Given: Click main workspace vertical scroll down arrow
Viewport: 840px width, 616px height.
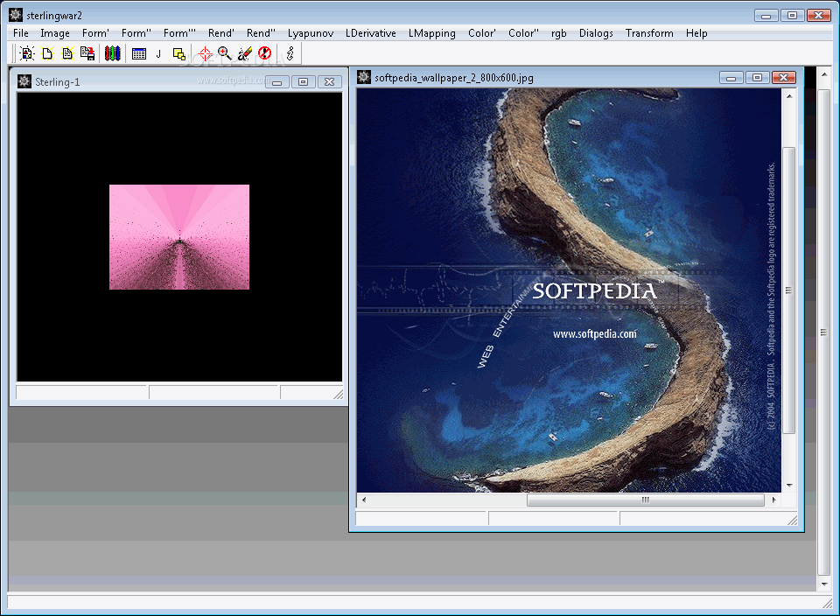Looking at the screenshot, I should (x=824, y=584).
